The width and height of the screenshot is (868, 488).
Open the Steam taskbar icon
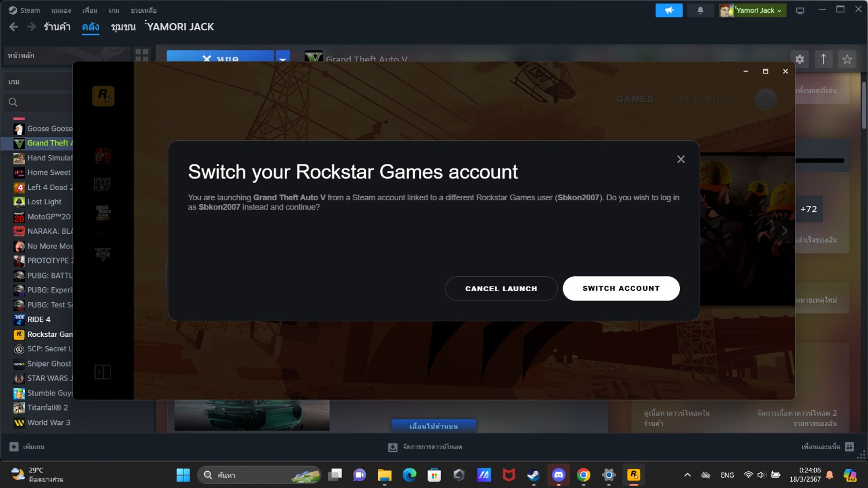click(x=534, y=475)
